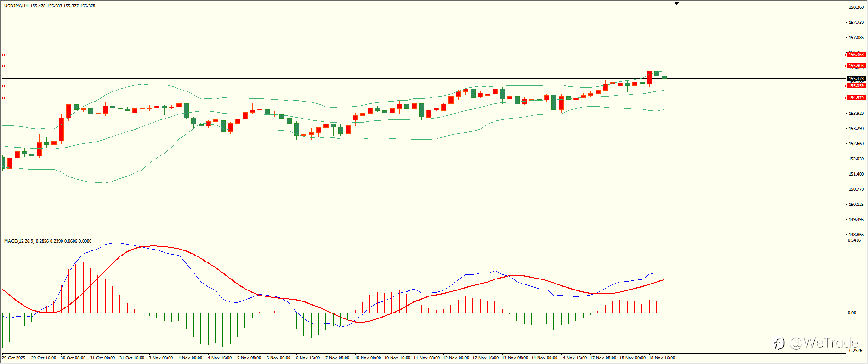Image resolution: width=868 pixels, height=364 pixels.
Task: Click the 10 Nov 16:00 time label
Action: point(397,358)
